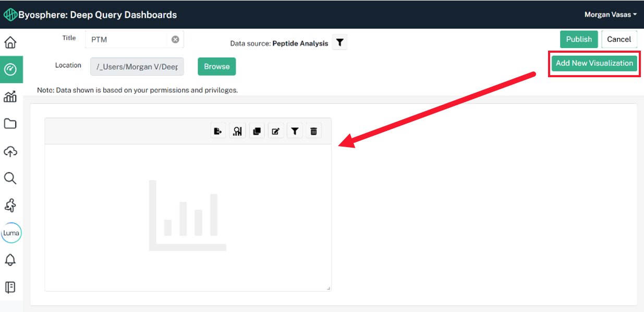Click the Byosphere logo icon
Image resolution: width=644 pixels, height=312 pixels.
[x=10, y=15]
